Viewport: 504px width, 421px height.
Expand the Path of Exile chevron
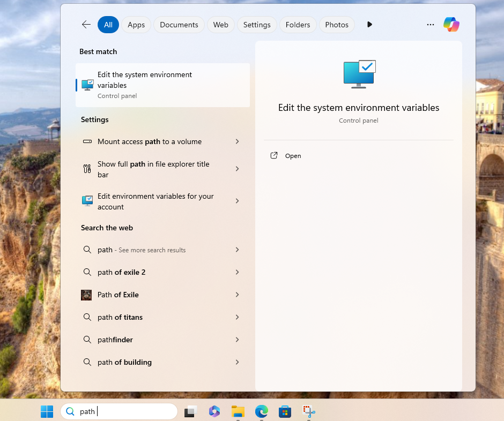click(x=237, y=295)
